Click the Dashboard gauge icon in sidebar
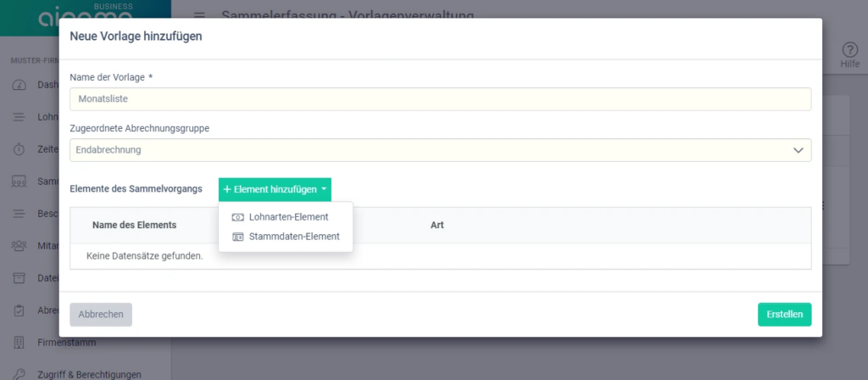Viewport: 868px width, 380px height. [19, 85]
